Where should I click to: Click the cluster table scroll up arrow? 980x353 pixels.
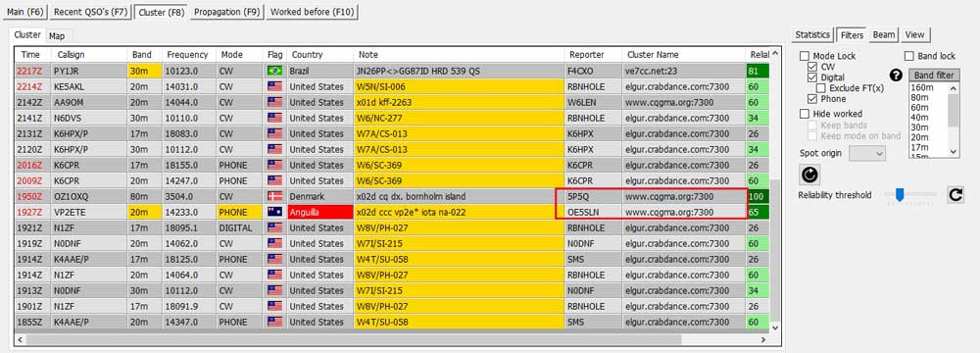[775, 55]
